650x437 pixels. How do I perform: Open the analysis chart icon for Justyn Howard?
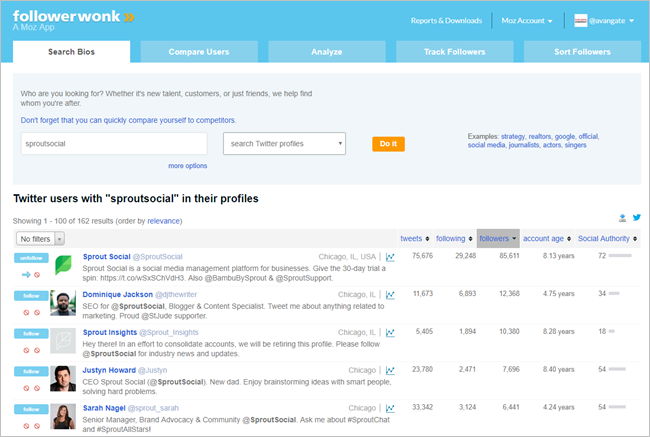[390, 370]
